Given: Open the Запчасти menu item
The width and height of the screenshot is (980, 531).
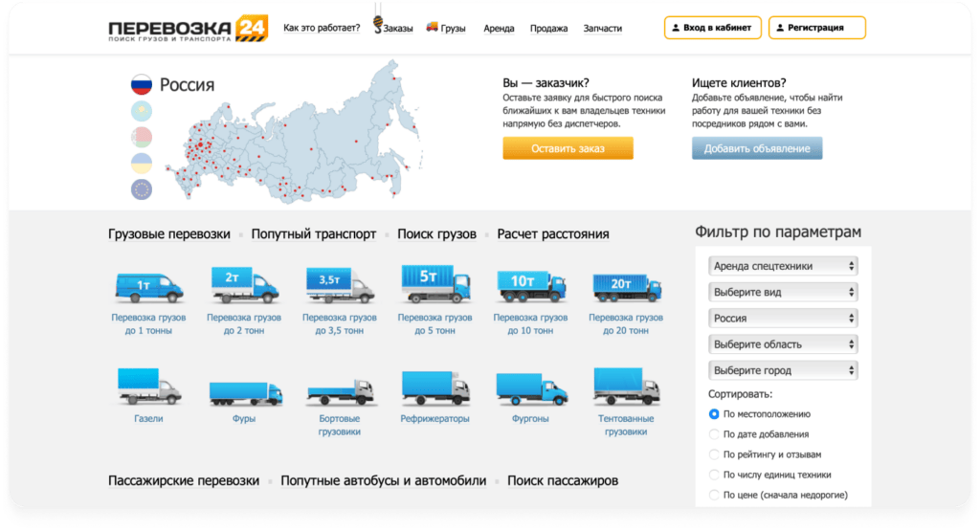Looking at the screenshot, I should tap(603, 28).
